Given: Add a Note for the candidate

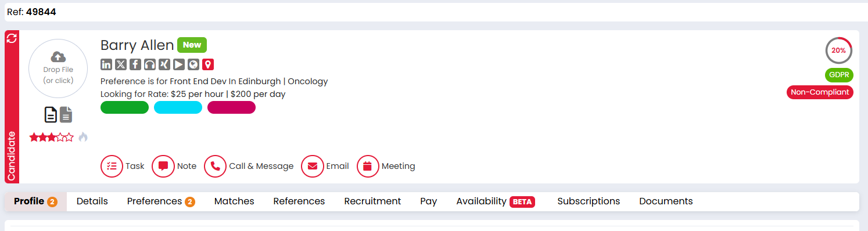Looking at the screenshot, I should 174,166.
